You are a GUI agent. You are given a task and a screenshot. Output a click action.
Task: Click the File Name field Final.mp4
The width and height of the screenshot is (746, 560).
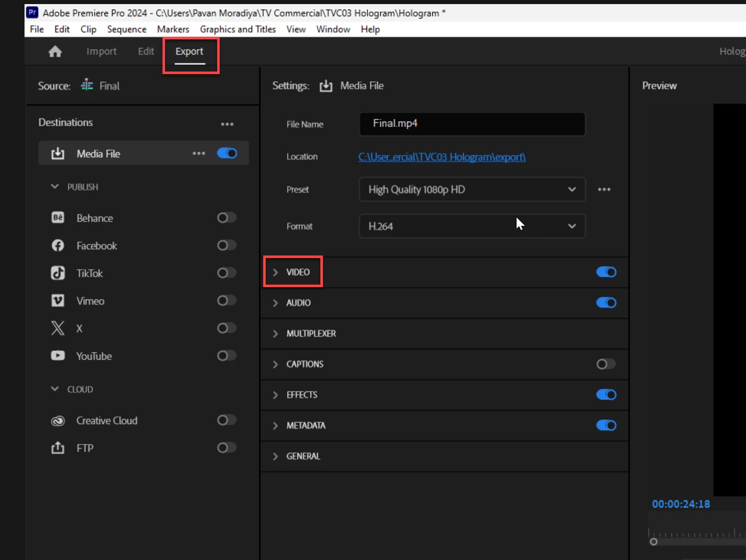pyautogui.click(x=472, y=124)
